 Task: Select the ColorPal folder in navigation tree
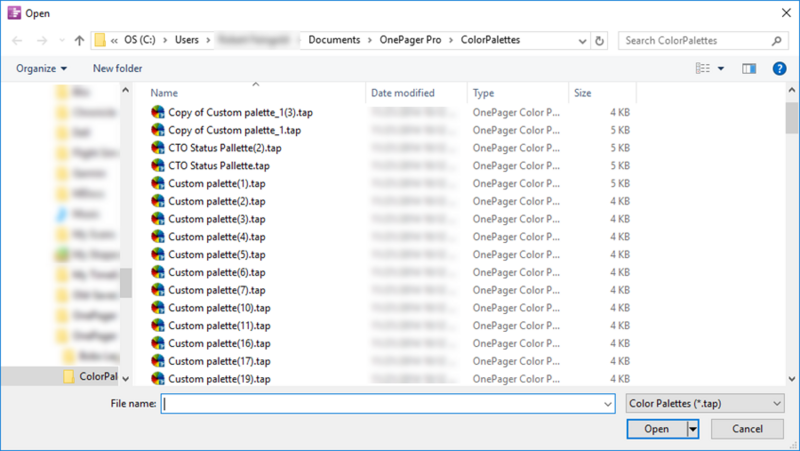coord(90,377)
